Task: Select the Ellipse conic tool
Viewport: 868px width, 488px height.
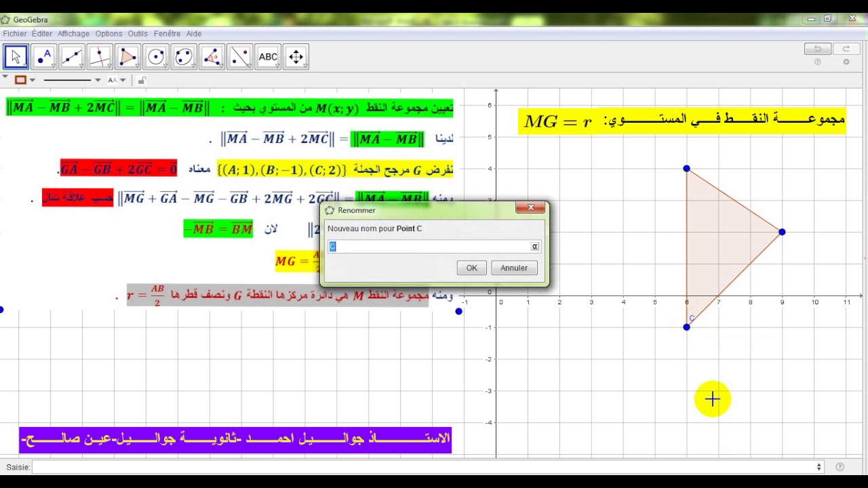Action: coord(184,57)
